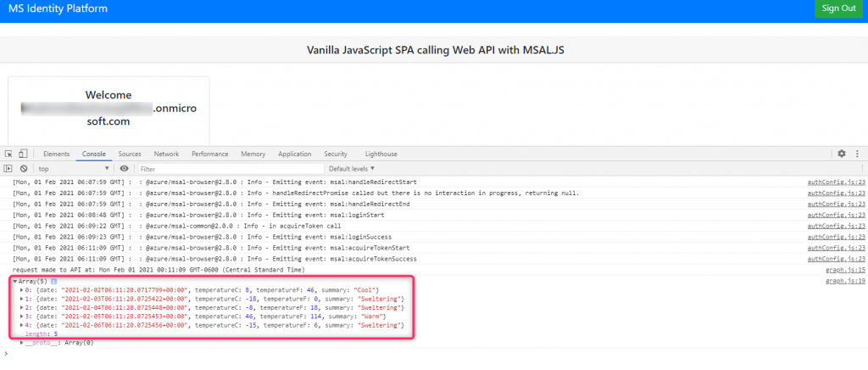Screen dimensions: 868x370
Task: Switch to the Elements tab
Action: coord(57,154)
